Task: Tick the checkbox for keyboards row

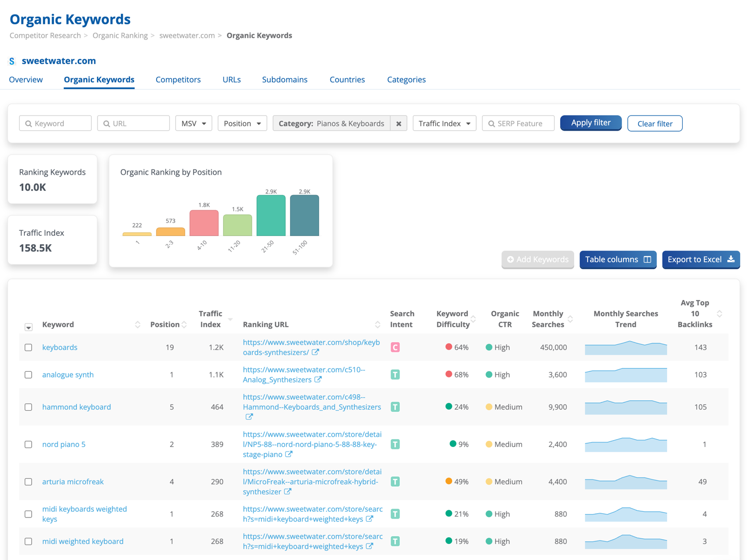Action: point(29,347)
